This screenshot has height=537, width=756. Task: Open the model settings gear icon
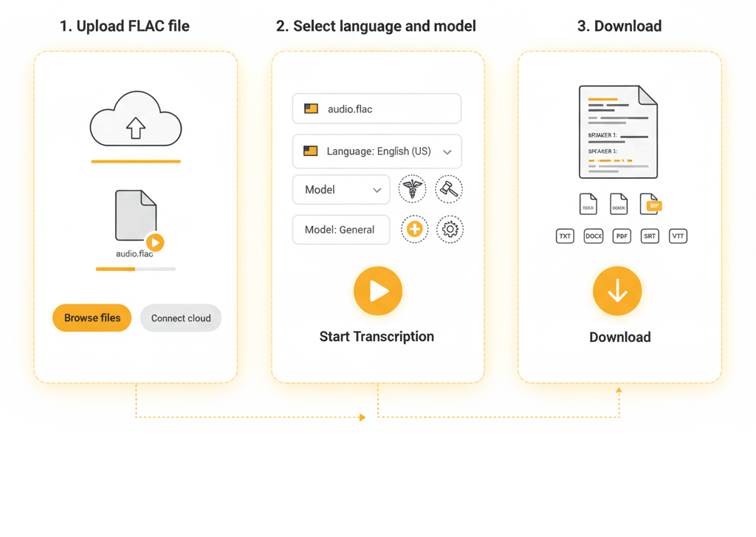pos(450,229)
